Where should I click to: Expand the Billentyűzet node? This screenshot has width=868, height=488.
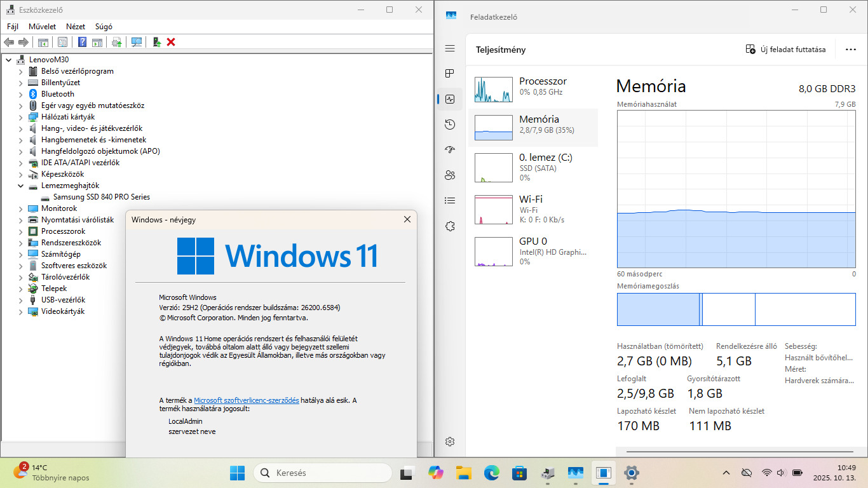[x=20, y=83]
